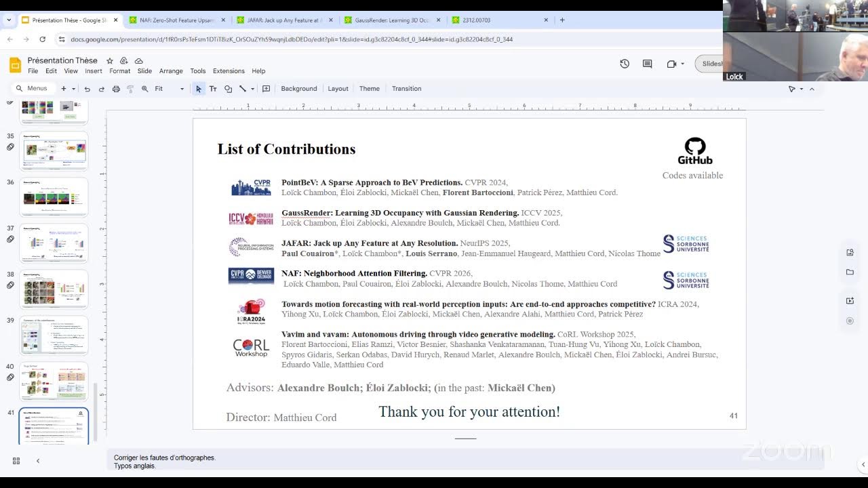Click Thank you for your attention text
This screenshot has height=488, width=868.
(469, 411)
